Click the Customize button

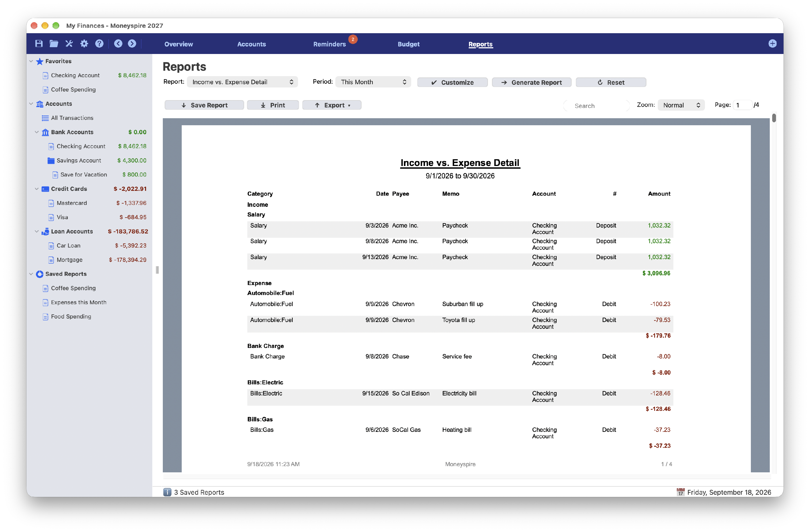(x=452, y=82)
